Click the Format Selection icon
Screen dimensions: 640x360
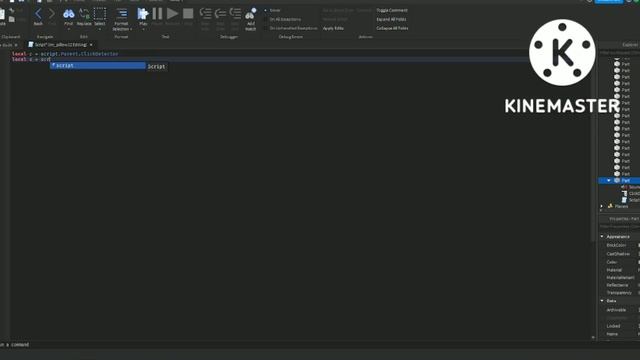(x=122, y=14)
